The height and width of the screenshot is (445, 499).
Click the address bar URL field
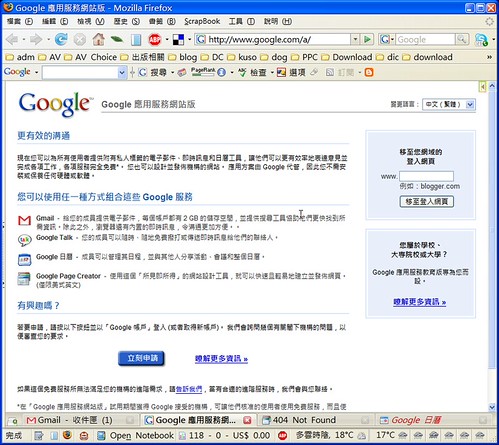(x=273, y=40)
